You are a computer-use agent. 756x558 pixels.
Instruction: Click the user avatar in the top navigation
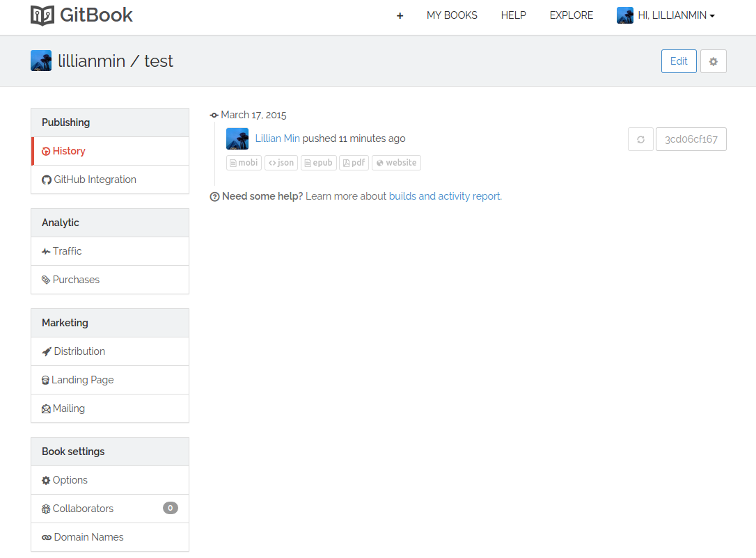click(625, 15)
